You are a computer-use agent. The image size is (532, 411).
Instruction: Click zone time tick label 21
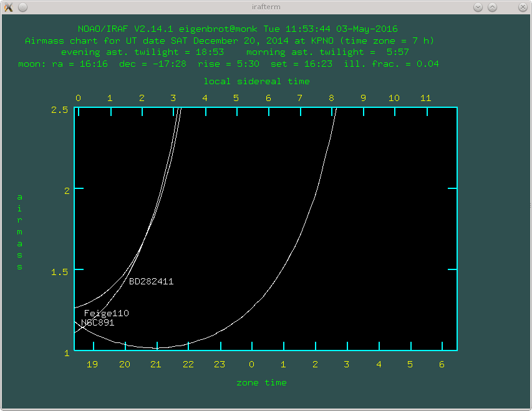156,364
